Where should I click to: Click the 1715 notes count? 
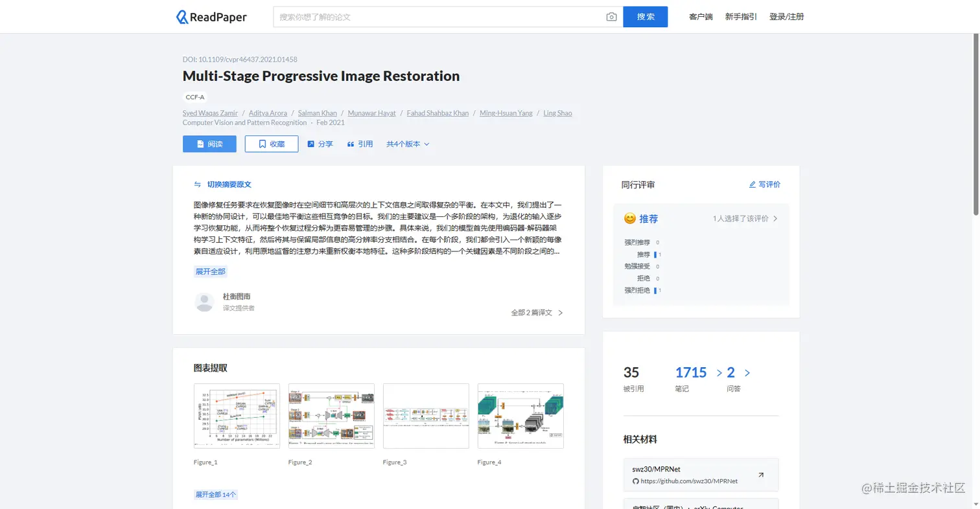(x=691, y=372)
